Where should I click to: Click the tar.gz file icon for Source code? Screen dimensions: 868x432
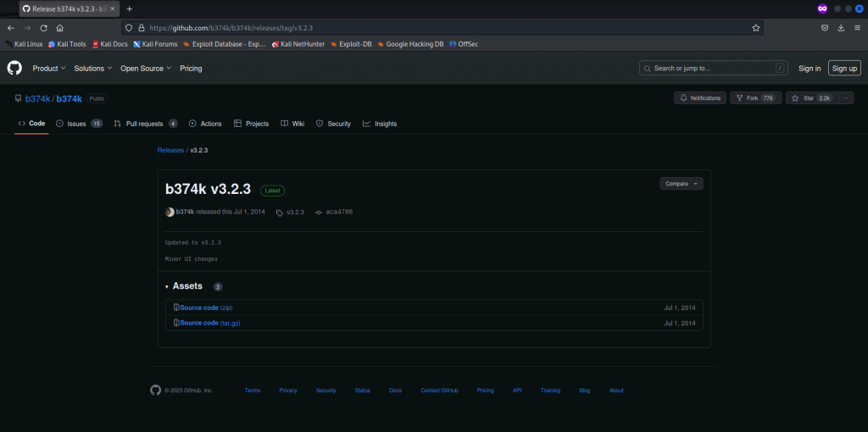tap(176, 323)
